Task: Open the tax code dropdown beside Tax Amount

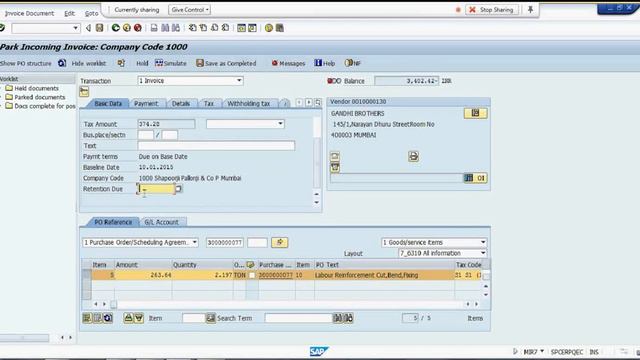Action: coord(280,124)
